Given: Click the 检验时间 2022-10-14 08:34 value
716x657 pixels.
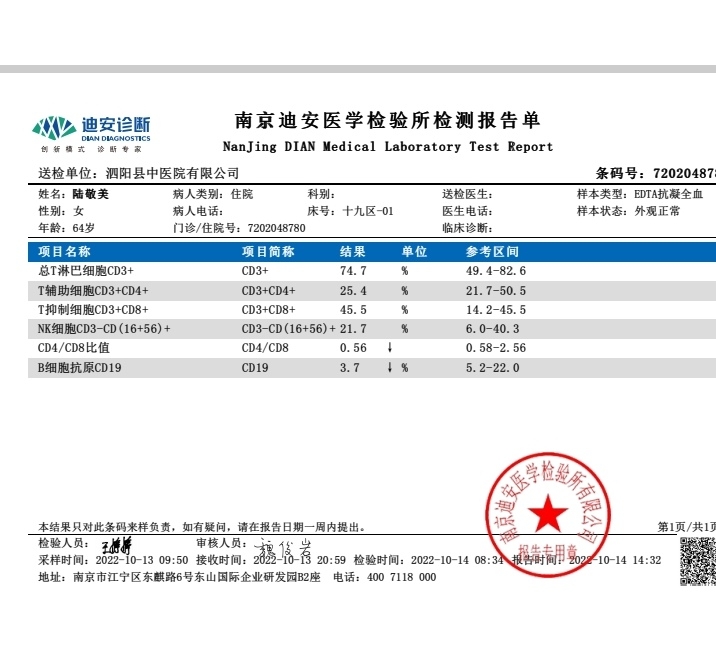Looking at the screenshot, I should click(x=457, y=560).
